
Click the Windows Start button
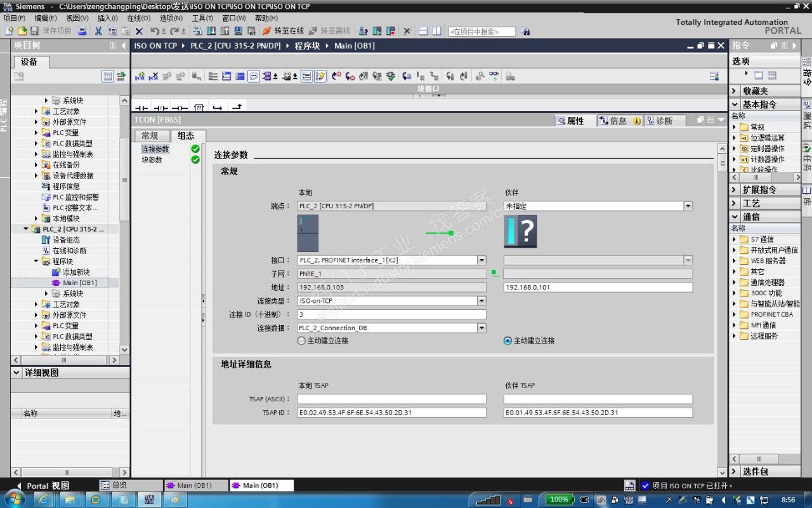click(14, 500)
